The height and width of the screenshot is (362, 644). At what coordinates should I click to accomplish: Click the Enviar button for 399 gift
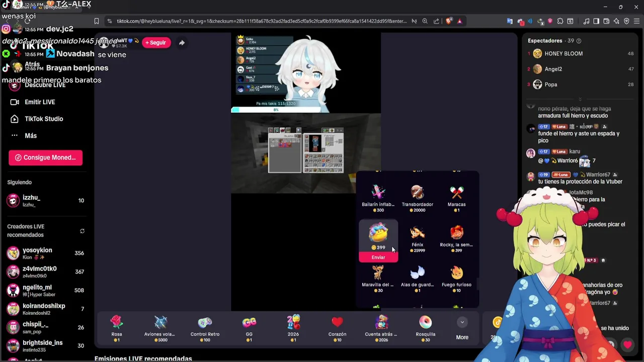pos(378,257)
